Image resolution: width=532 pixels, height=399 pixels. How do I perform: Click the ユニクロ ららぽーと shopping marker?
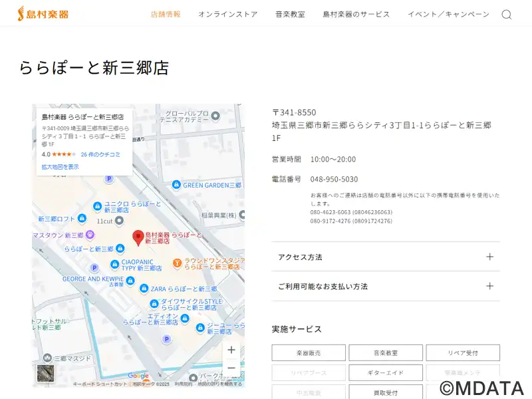pyautogui.click(x=97, y=206)
